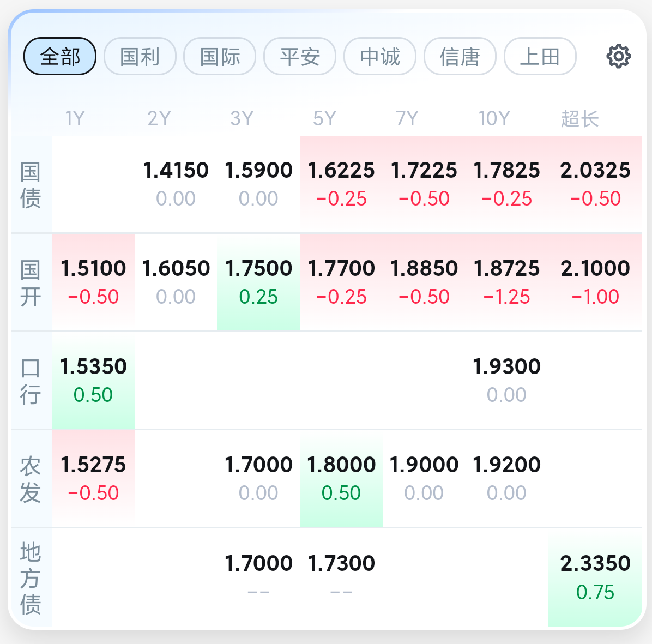Select the 农发 row label
This screenshot has width=652, height=644.
(31, 479)
